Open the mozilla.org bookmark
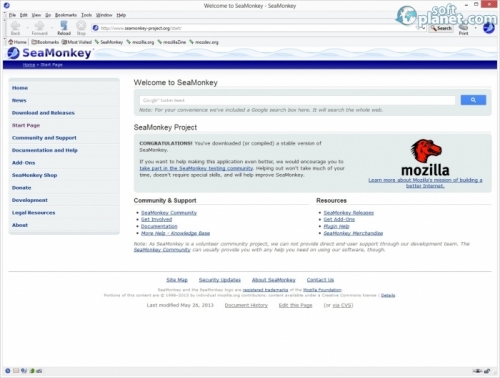The width and height of the screenshot is (500, 378). click(140, 42)
